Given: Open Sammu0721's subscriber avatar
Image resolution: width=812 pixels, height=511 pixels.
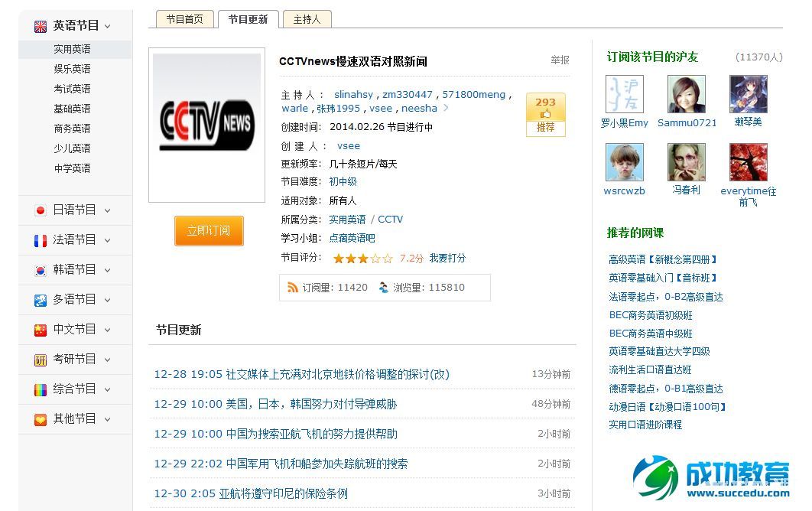Looking at the screenshot, I should [687, 94].
